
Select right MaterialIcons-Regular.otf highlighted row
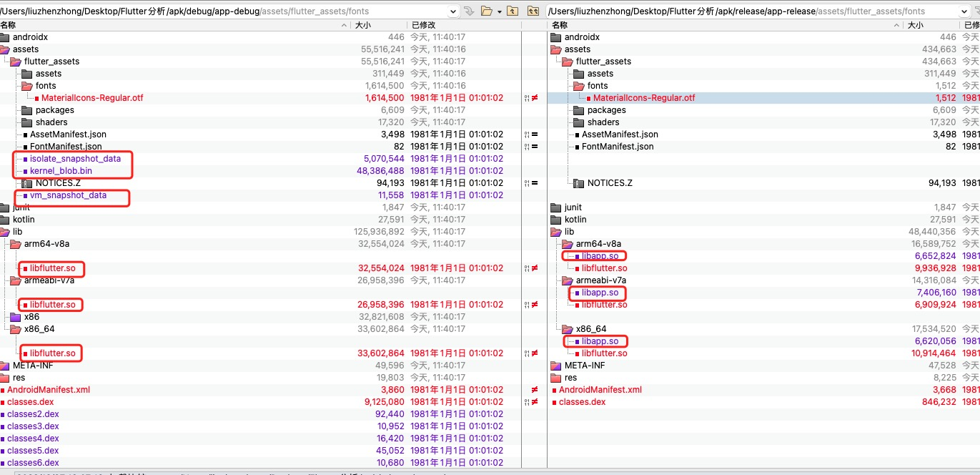pyautogui.click(x=763, y=98)
